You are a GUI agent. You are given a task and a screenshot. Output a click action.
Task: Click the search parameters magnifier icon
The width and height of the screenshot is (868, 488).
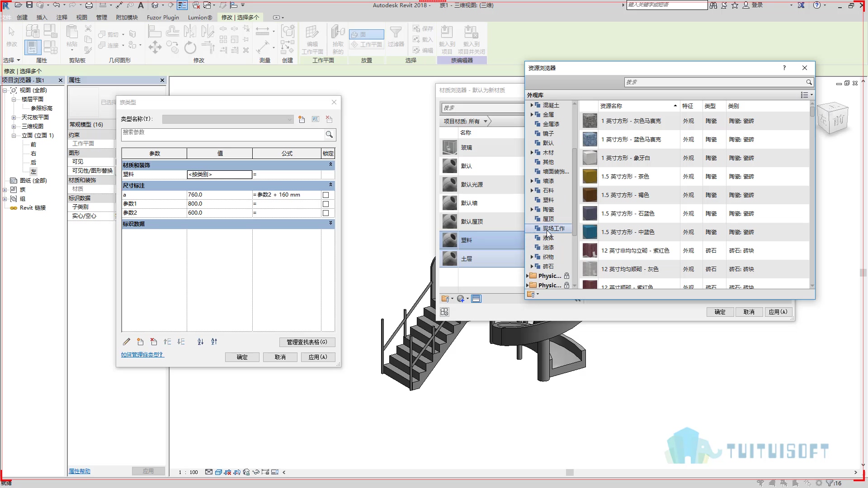pos(329,134)
